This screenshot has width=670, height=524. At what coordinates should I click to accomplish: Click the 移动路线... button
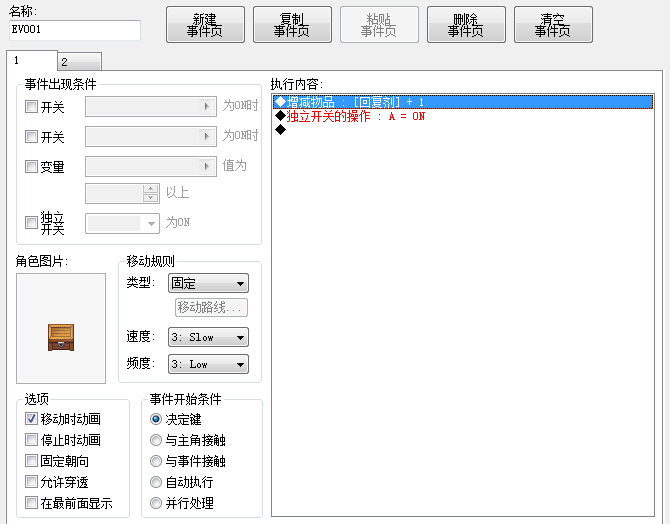click(212, 307)
